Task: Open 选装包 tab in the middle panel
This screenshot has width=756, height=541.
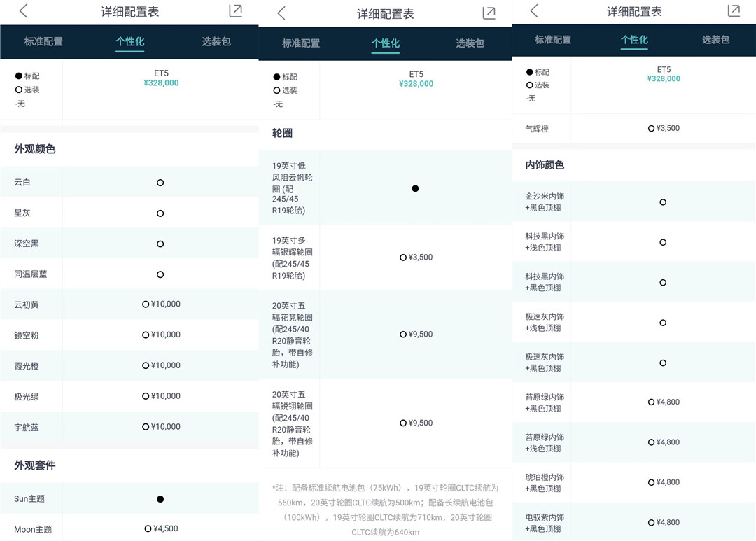Action: [470, 43]
